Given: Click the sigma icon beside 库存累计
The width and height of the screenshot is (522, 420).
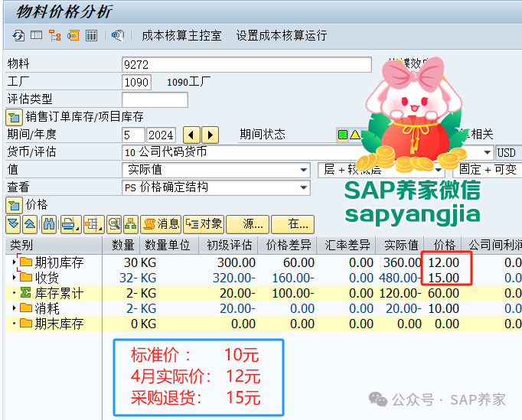Looking at the screenshot, I should coord(26,292).
